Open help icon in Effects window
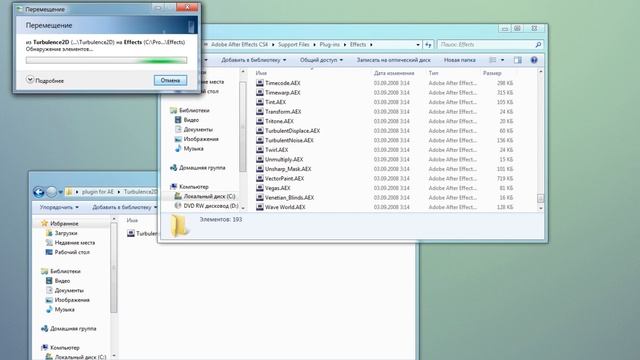Image resolution: width=640 pixels, height=360 pixels. 534,60
